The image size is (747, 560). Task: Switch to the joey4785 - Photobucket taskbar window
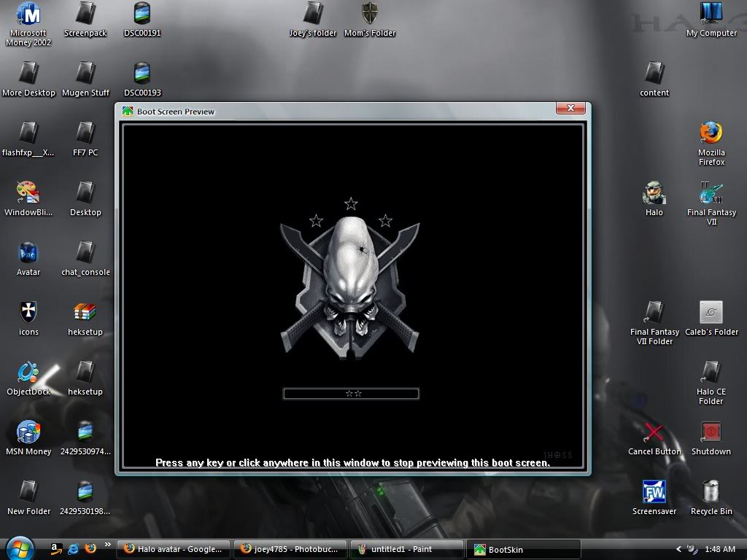coord(290,549)
